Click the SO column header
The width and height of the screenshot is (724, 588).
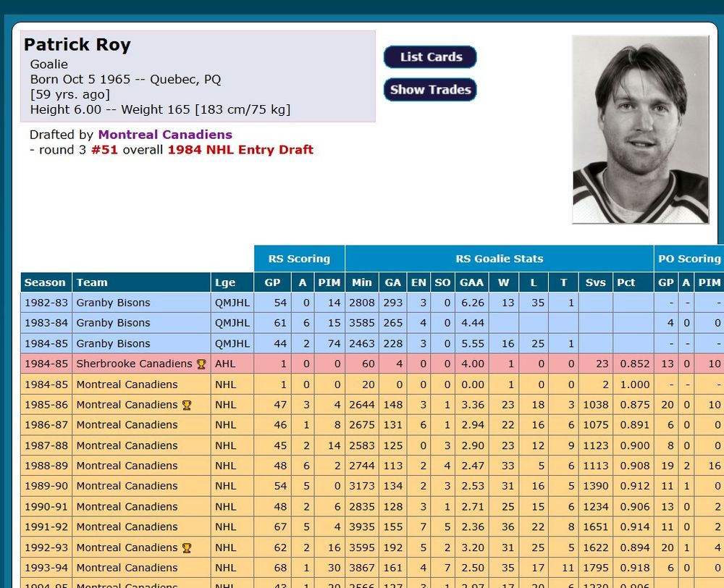[x=442, y=282]
